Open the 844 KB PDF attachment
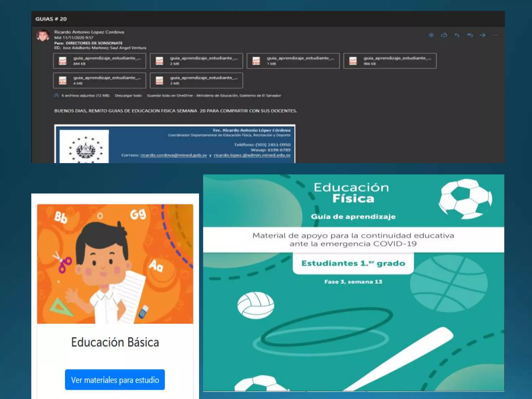Viewport: 532px width, 399px height. pos(99,61)
